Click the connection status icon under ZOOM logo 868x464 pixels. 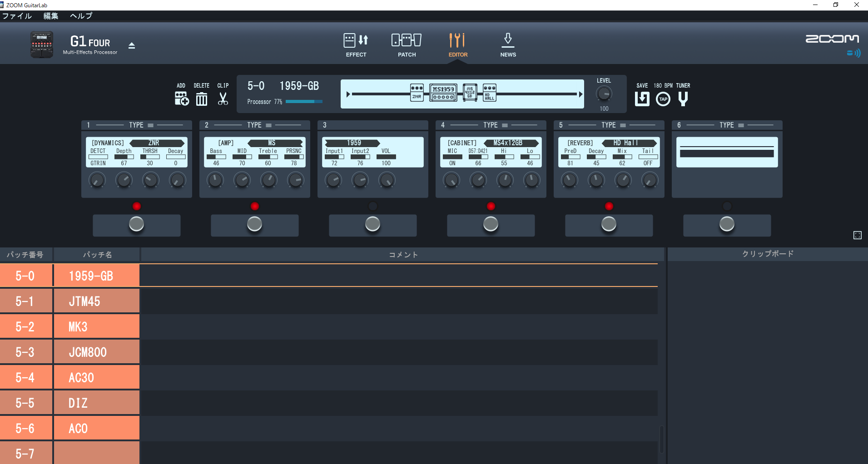point(853,53)
